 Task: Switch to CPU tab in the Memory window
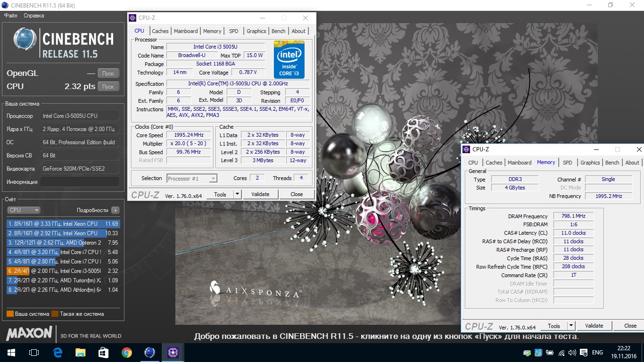click(473, 163)
